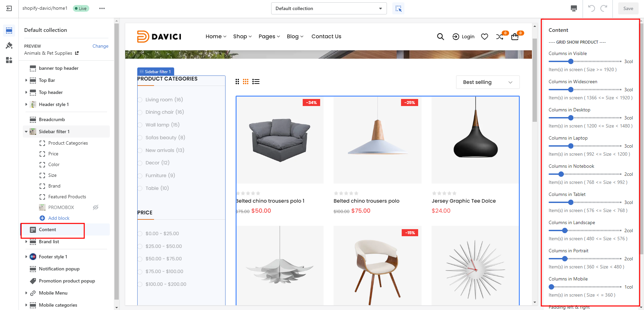Show the hidden PROMOBOX block

(x=96, y=207)
